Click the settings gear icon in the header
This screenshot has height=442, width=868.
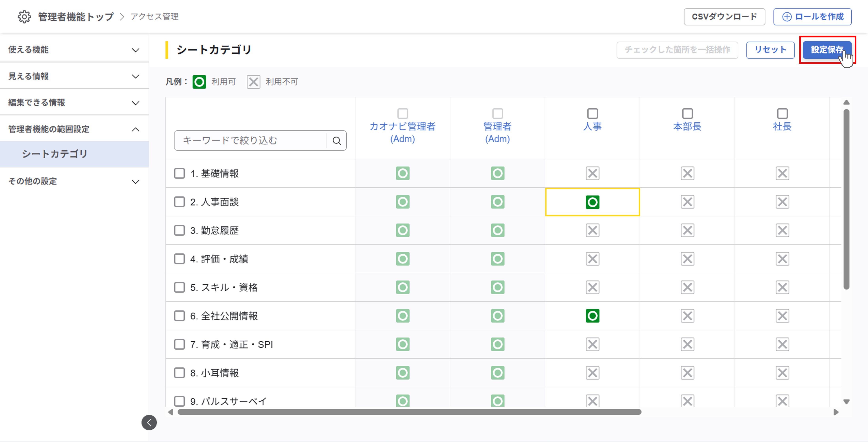tap(24, 17)
